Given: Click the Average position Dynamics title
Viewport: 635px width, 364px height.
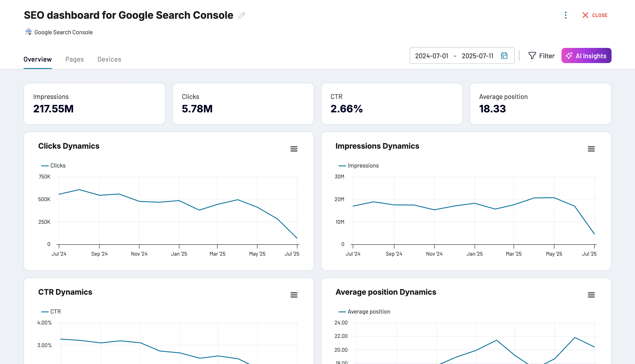Looking at the screenshot, I should click(386, 292).
